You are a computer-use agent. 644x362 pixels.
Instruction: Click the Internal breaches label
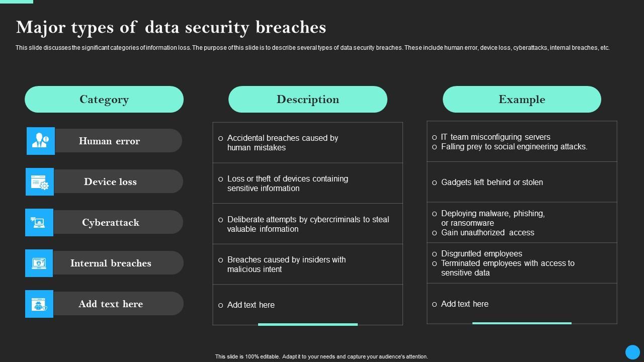click(x=111, y=263)
